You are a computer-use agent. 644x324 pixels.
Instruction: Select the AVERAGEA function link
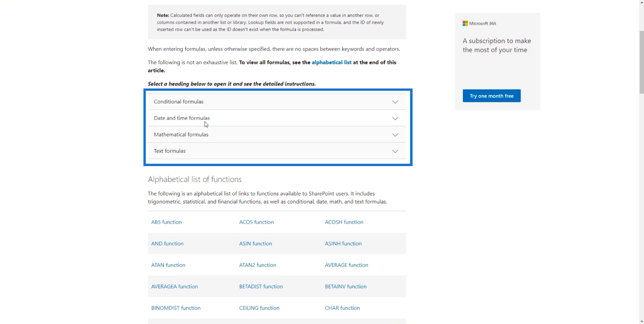point(175,287)
